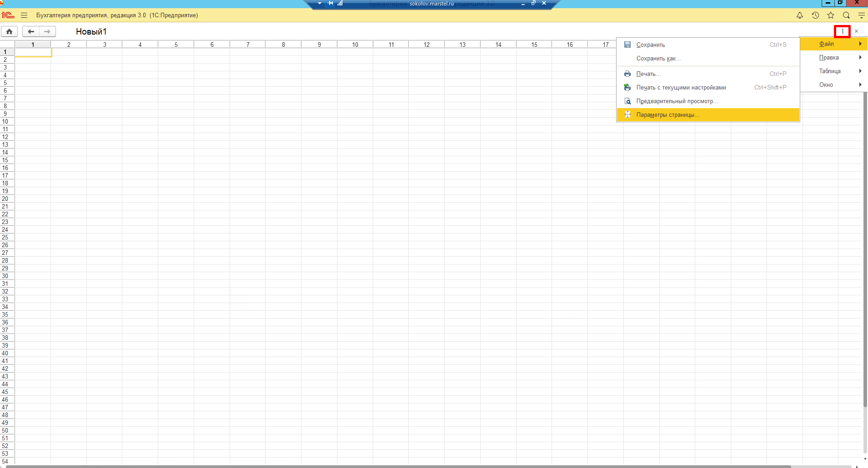Viewport: 868px width, 468px height.
Task: Click the page setup icon
Action: (x=627, y=115)
